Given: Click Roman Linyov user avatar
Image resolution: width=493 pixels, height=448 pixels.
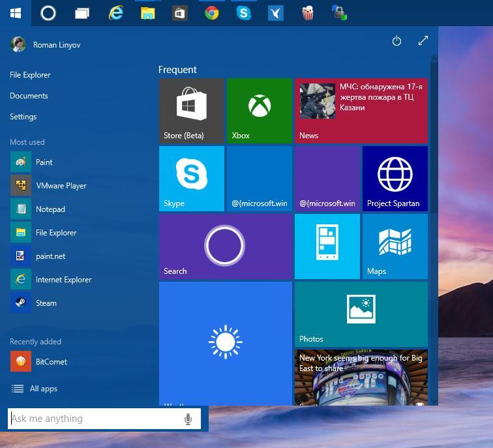Looking at the screenshot, I should [x=18, y=44].
